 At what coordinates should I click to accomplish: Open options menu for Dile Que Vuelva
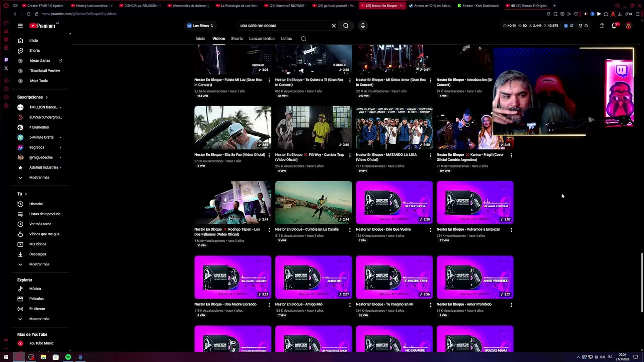pos(430,230)
